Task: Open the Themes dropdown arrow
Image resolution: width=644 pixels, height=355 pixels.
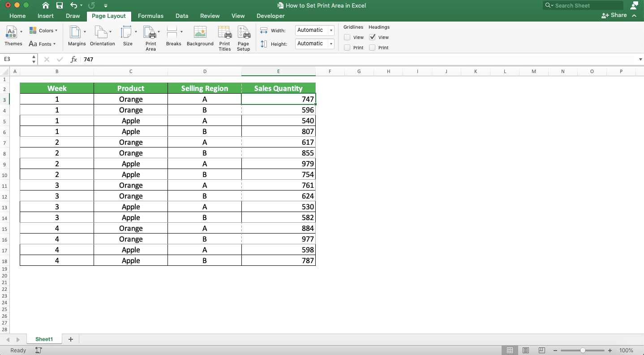Action: [x=21, y=32]
